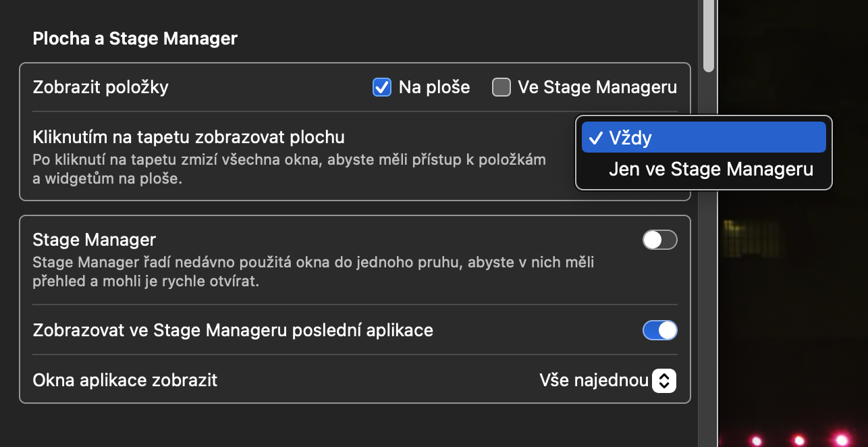Click the 'Zobrazit položky' label
The height and width of the screenshot is (447, 868).
coord(101,87)
